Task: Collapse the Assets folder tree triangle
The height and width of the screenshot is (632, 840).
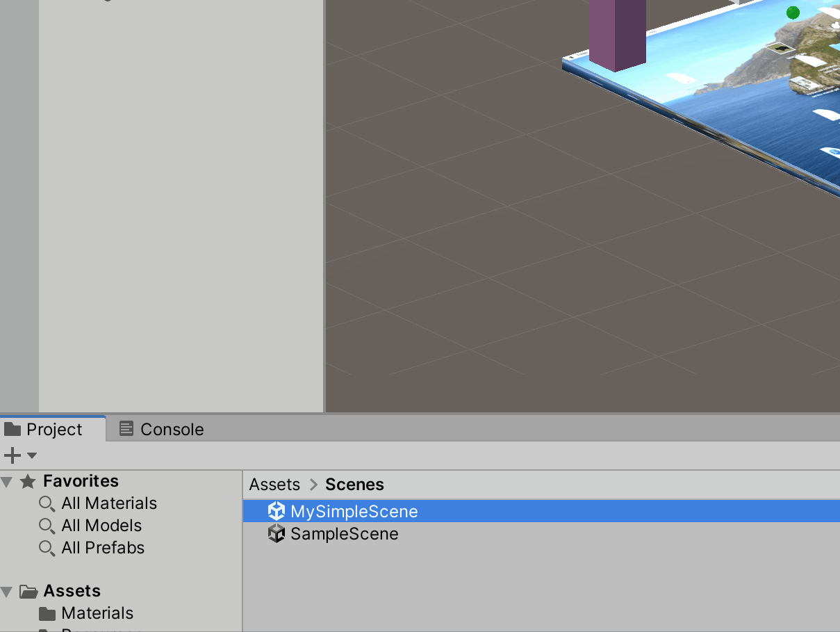Action: pyautogui.click(x=7, y=592)
